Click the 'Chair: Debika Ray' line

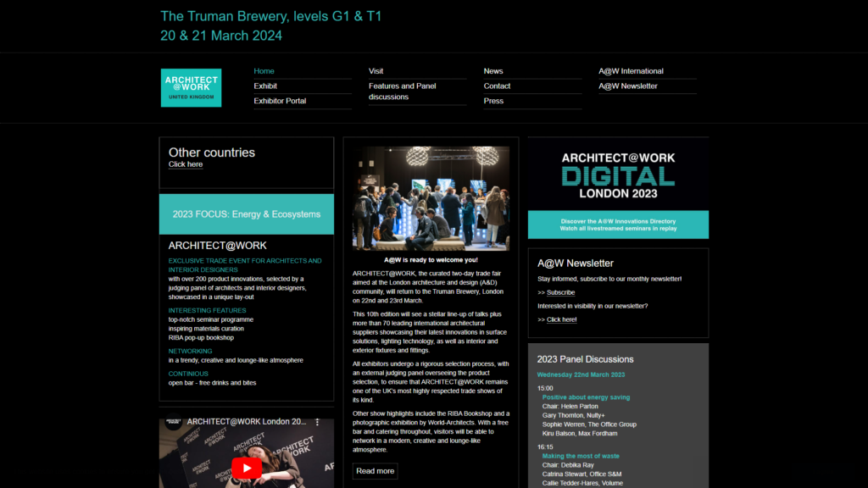[568, 465]
